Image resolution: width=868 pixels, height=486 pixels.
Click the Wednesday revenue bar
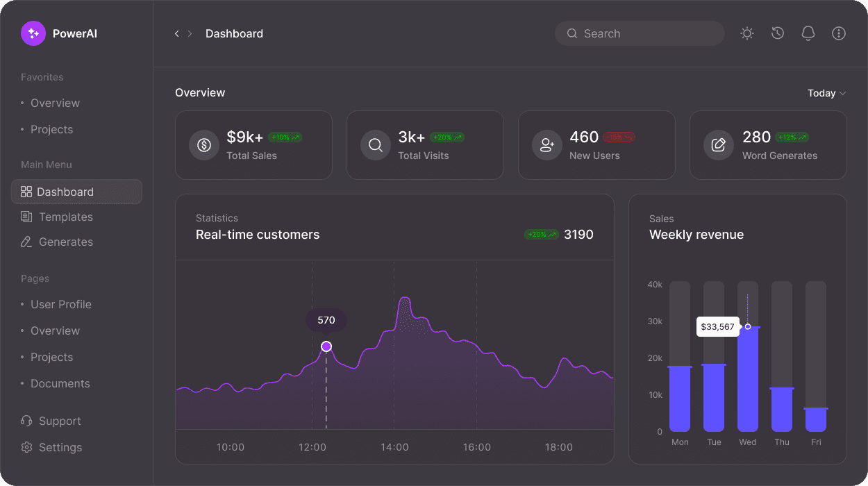(x=748, y=378)
